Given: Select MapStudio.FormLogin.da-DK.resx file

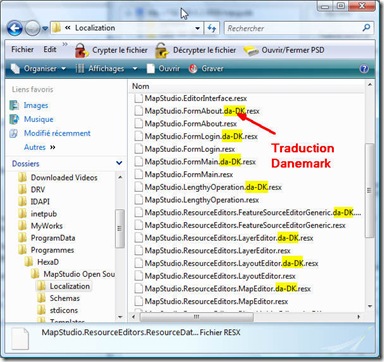Looking at the screenshot, I should [196, 136].
